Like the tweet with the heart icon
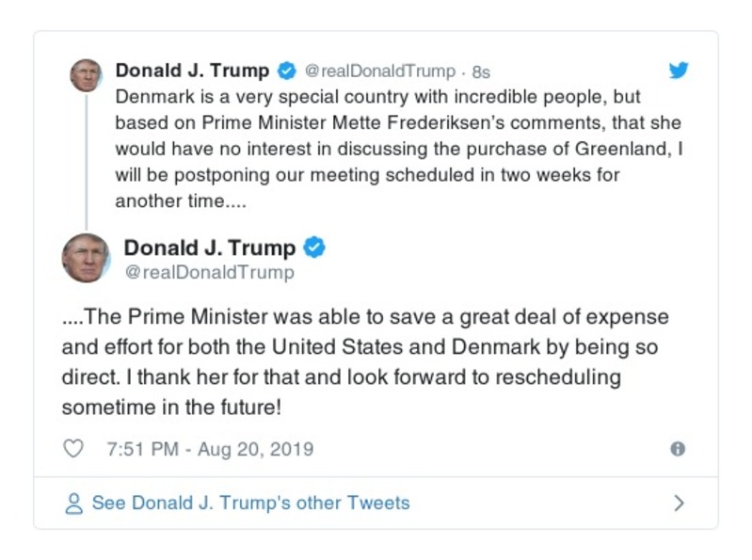This screenshot has height=560, width=752. (73, 449)
